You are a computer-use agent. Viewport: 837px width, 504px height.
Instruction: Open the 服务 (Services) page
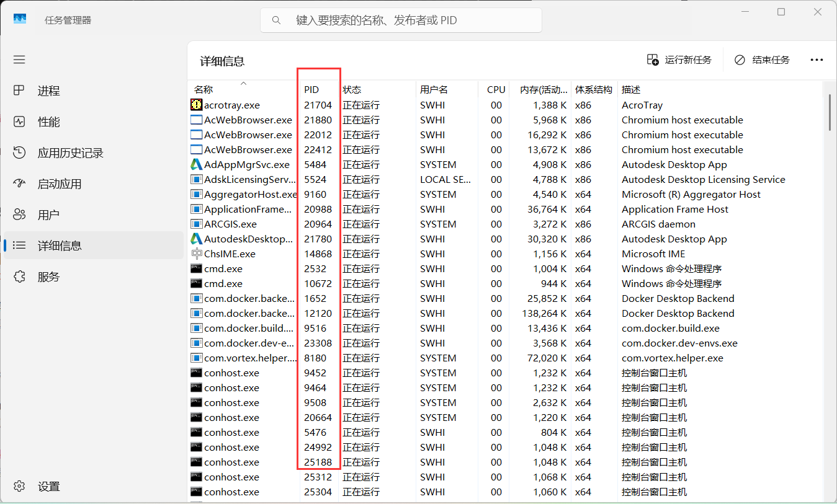93,277
